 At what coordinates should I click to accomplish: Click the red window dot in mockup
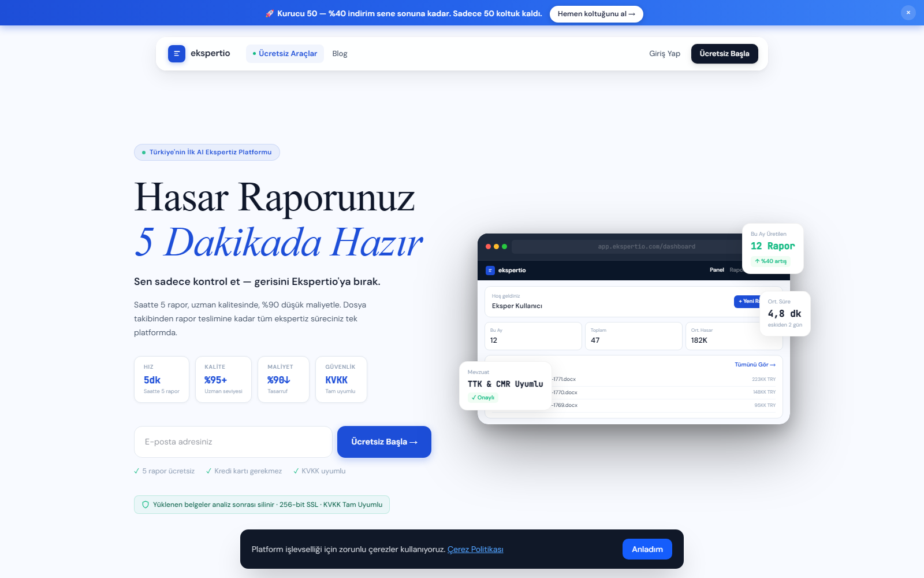pyautogui.click(x=488, y=247)
